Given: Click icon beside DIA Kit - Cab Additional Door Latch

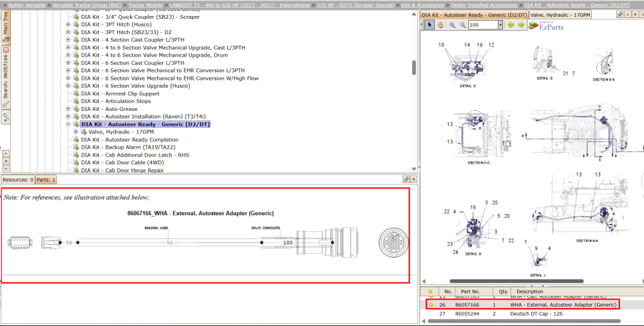Looking at the screenshot, I should [x=76, y=155].
